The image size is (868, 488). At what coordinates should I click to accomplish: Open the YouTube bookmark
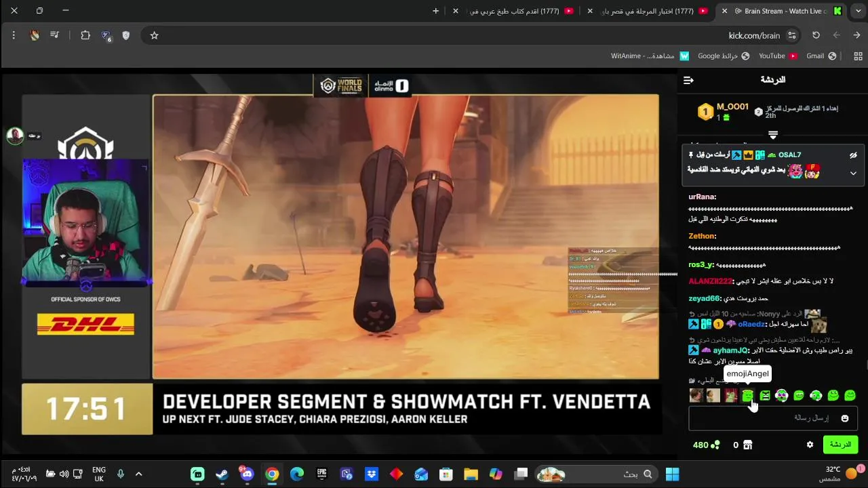coord(778,56)
